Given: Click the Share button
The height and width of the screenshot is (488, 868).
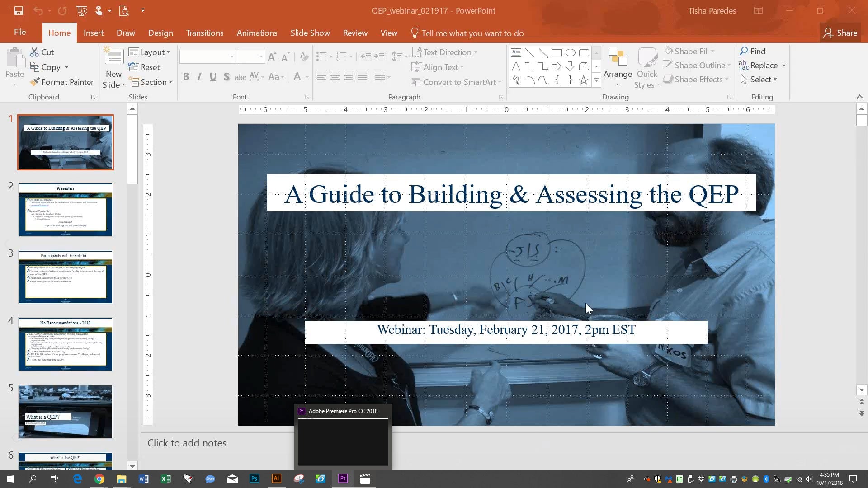Looking at the screenshot, I should tap(840, 33).
